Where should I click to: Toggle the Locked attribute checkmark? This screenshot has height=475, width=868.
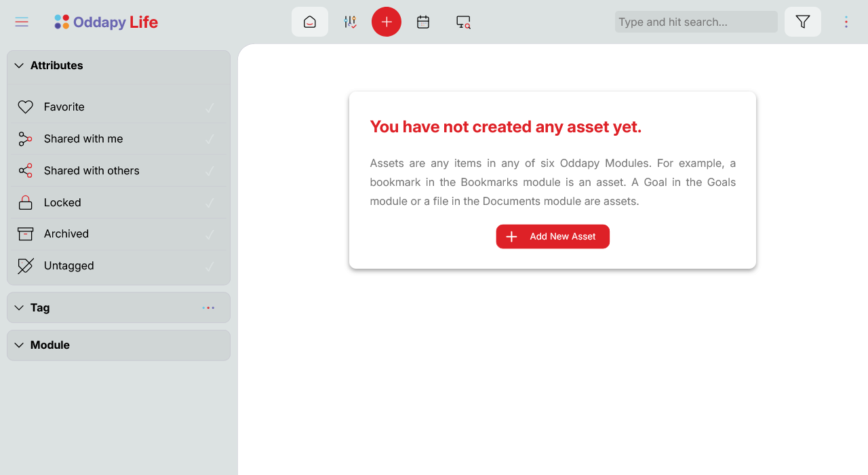coord(210,203)
